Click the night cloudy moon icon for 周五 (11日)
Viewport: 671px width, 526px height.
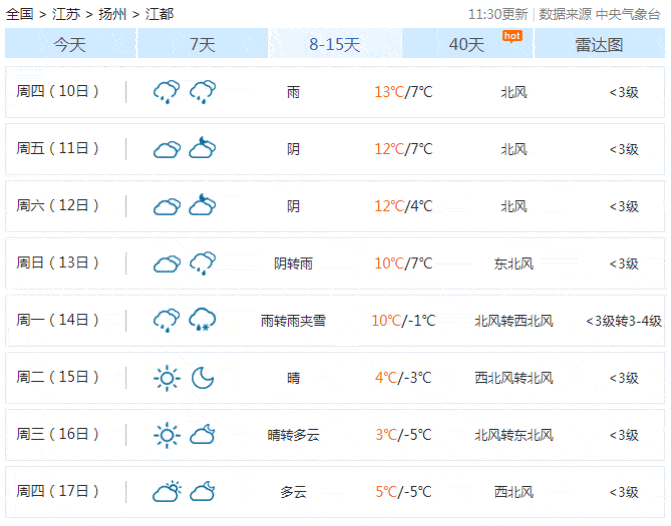click(x=203, y=149)
